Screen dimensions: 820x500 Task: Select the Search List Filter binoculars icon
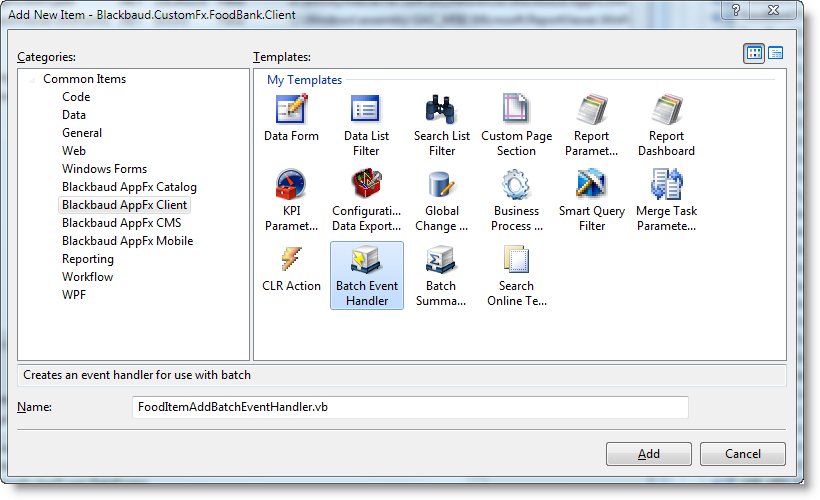click(440, 109)
